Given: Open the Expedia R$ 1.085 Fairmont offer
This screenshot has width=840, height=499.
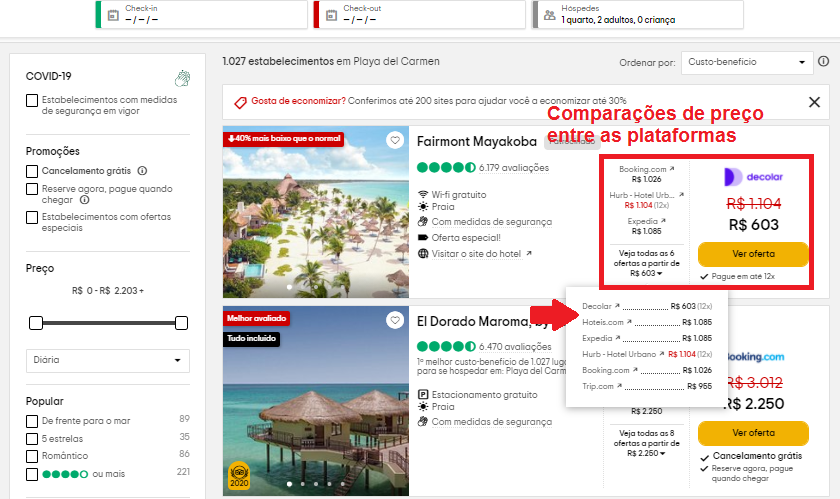Looking at the screenshot, I should pos(646,226).
